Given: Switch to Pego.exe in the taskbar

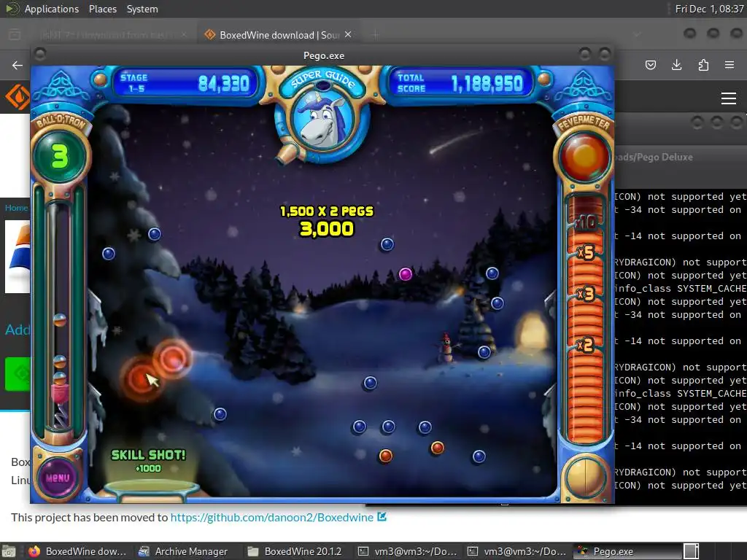Looking at the screenshot, I should coord(626,551).
